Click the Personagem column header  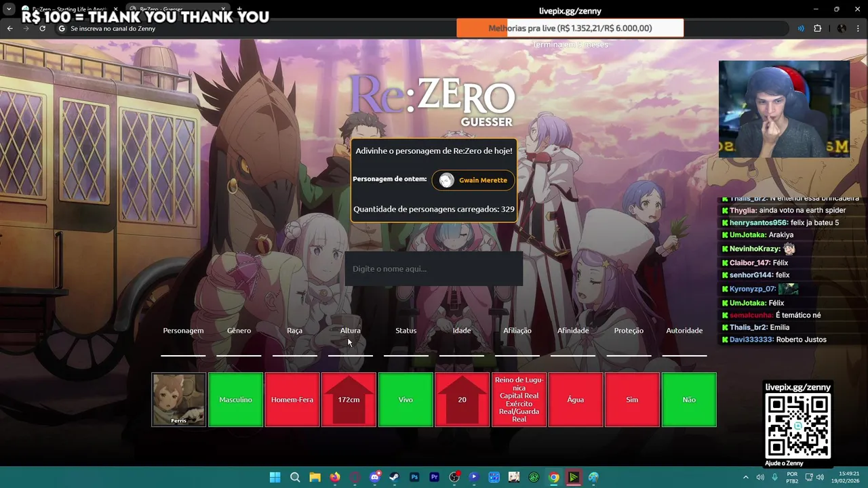(183, 331)
